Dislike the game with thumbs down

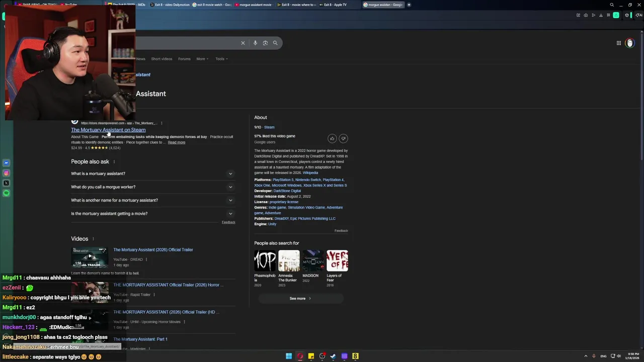[343, 138]
